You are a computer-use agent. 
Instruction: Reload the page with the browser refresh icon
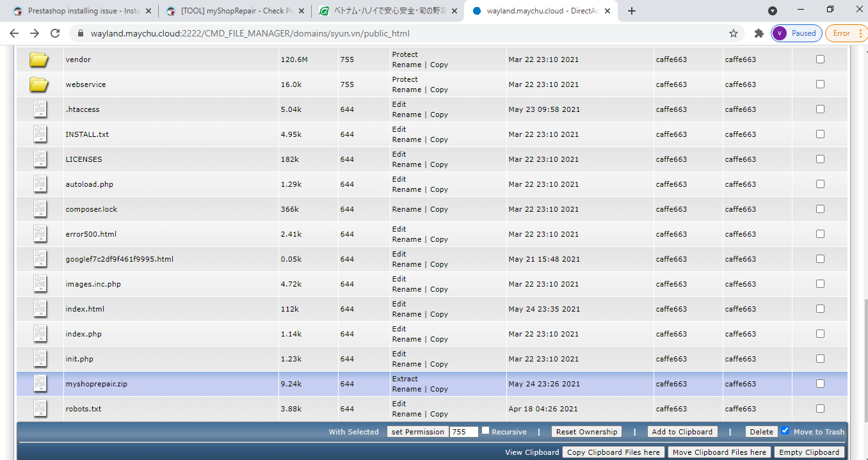point(55,33)
